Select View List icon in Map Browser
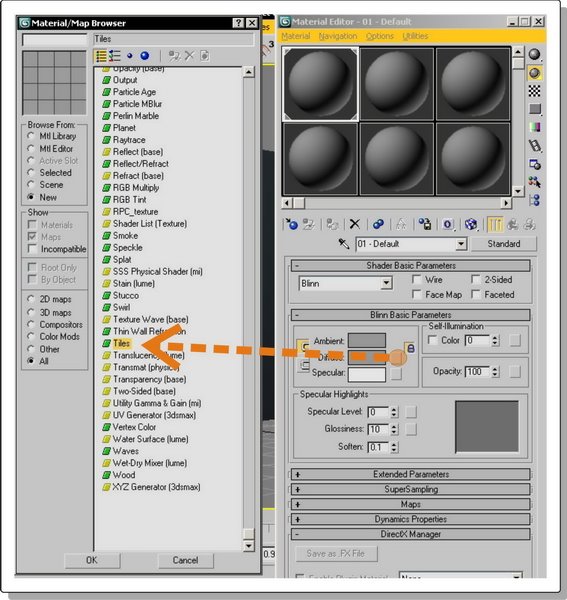 tap(101, 56)
